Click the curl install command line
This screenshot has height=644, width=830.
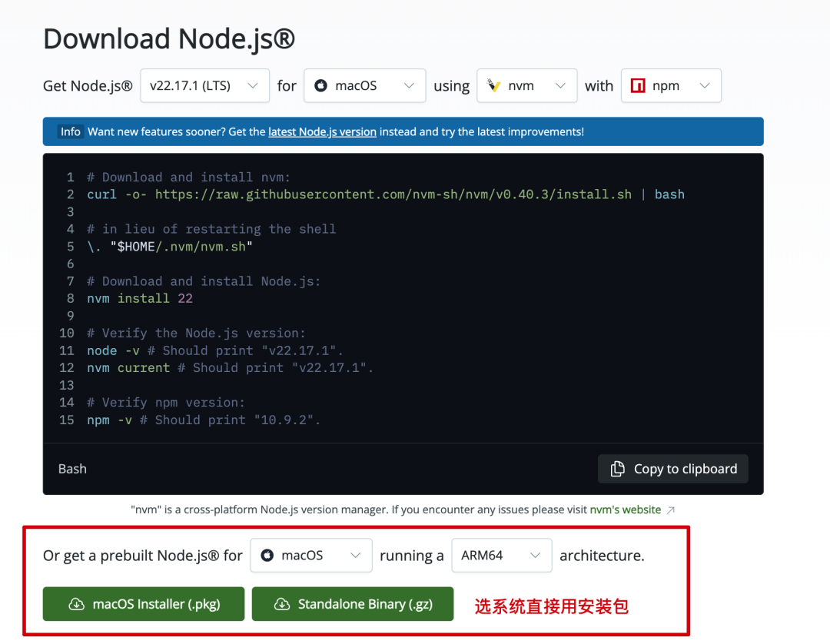point(386,194)
